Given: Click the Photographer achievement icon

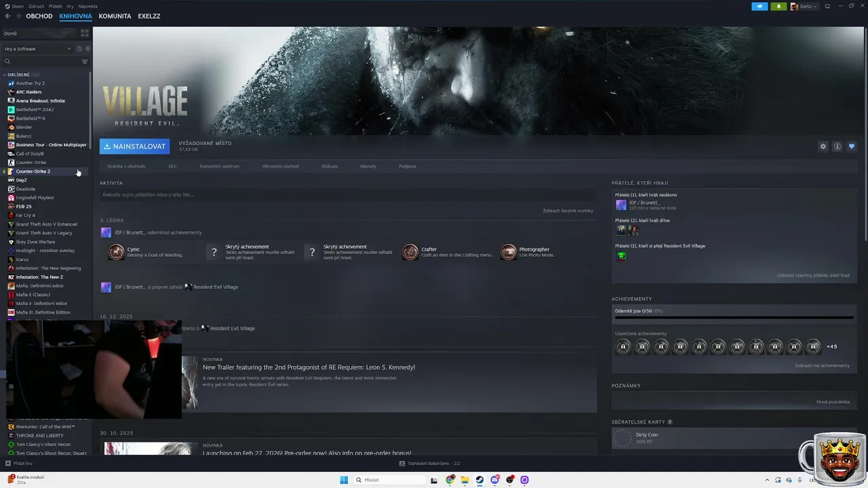Looking at the screenshot, I should click(509, 252).
